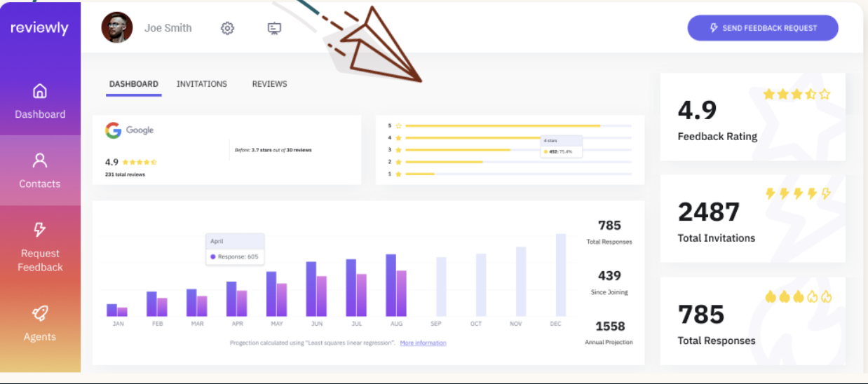
Task: Click the 2 star rating bar
Action: point(519,162)
